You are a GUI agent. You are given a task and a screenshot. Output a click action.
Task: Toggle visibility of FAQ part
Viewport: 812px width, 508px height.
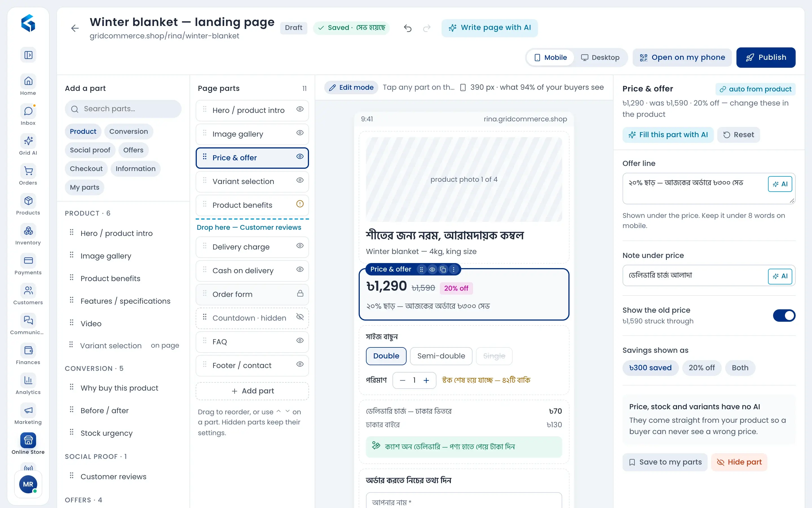point(300,340)
